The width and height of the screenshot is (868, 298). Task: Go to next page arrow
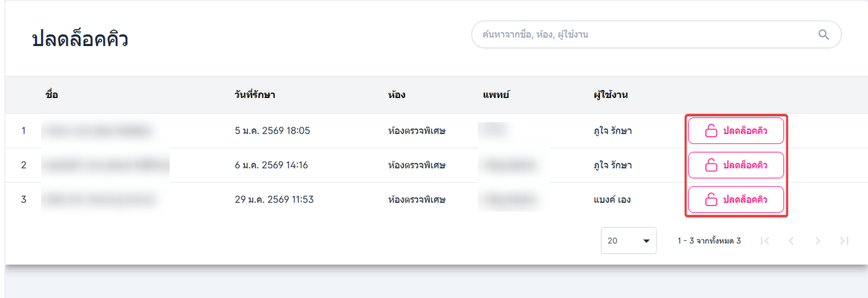point(818,241)
